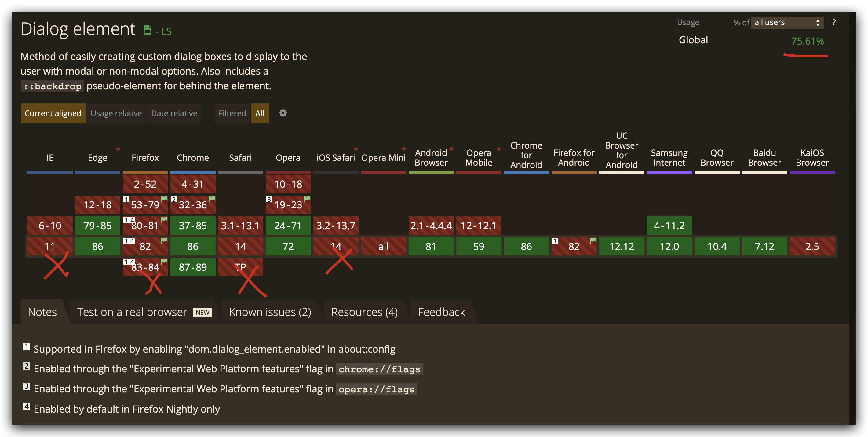The image size is (868, 437).
Task: Toggle to 'Date relative' view
Action: (174, 113)
